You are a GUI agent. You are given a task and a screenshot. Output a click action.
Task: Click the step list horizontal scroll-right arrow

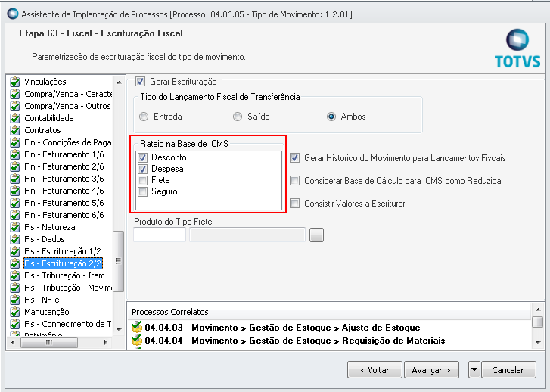click(106, 342)
